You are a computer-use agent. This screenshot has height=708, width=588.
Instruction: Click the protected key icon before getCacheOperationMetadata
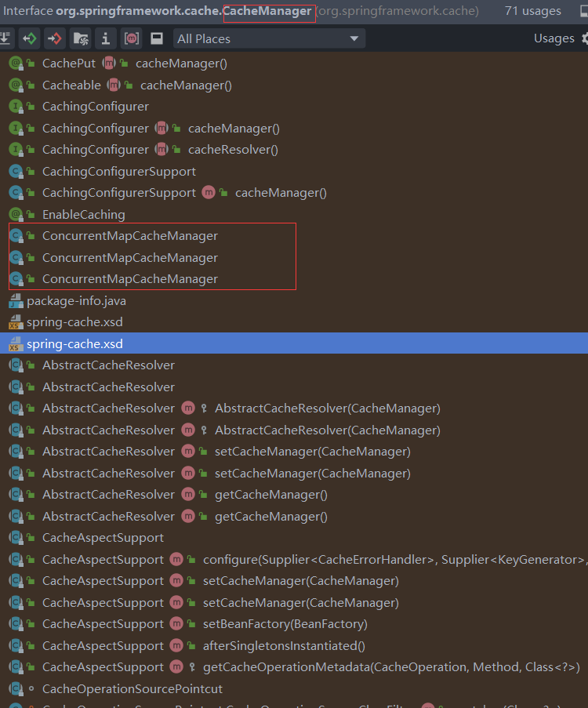click(x=192, y=667)
